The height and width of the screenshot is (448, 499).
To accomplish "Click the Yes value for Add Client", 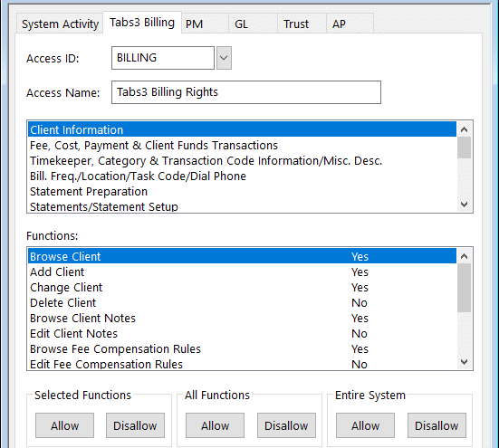I will click(360, 272).
